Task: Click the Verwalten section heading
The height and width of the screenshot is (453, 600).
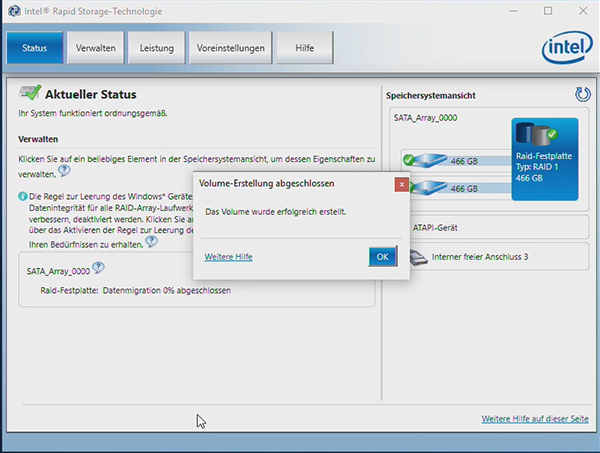Action: point(38,139)
